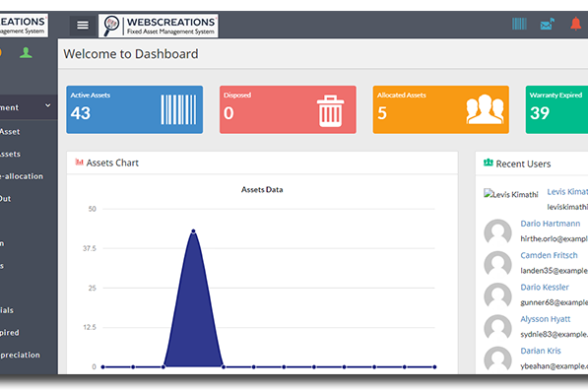Screen dimensions: 588x392
Task: Select sidebar item ending in 'ssets'
Action: pos(10,154)
